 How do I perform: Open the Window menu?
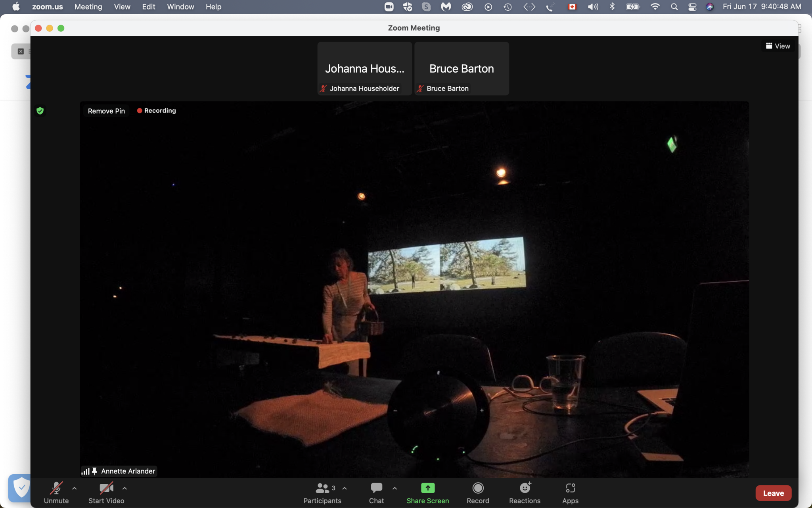180,7
